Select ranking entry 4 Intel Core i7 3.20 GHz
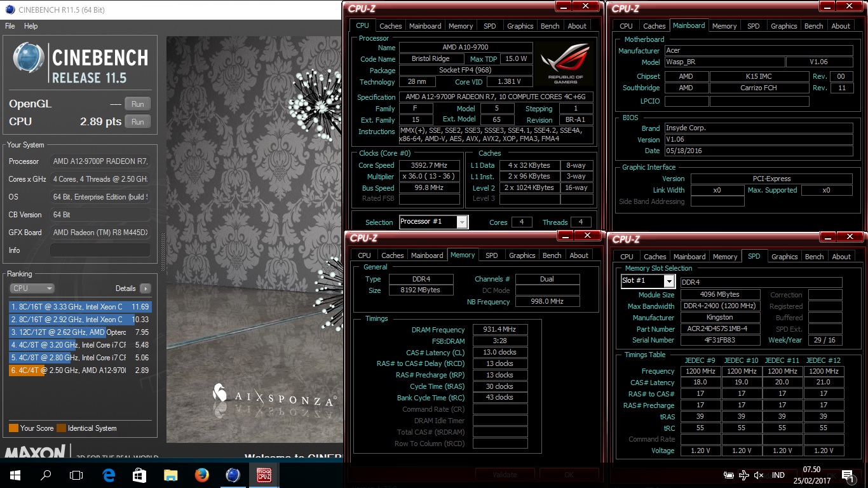The height and width of the screenshot is (488, 868). [x=80, y=345]
